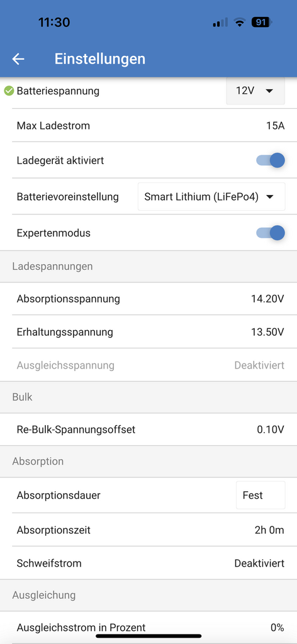Disable the Expertenmodus switch

click(x=271, y=233)
